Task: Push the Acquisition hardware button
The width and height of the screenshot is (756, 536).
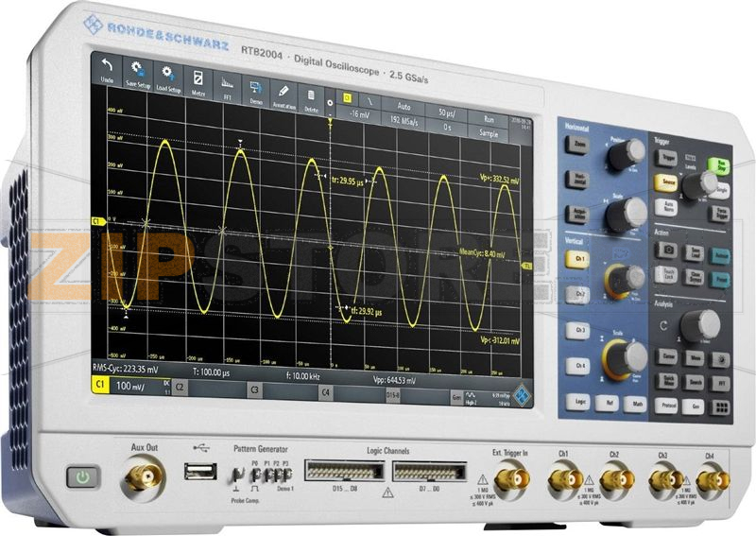Action: [578, 215]
